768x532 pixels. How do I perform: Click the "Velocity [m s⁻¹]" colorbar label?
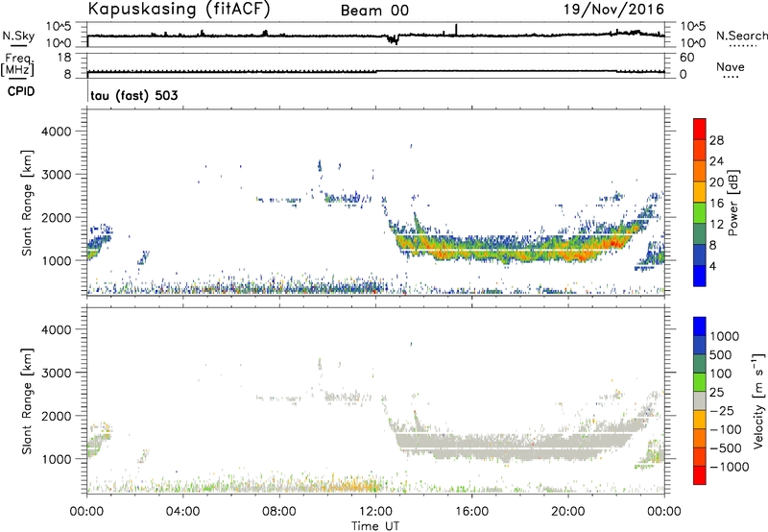[x=758, y=400]
